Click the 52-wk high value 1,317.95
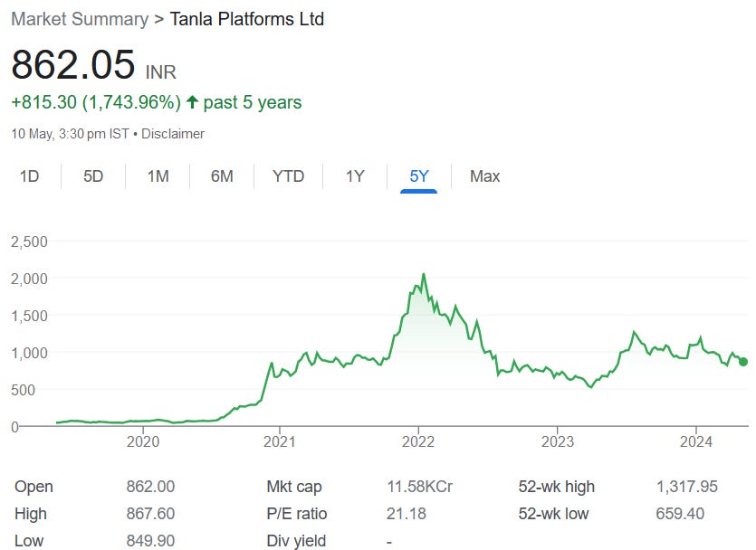 pyautogui.click(x=686, y=487)
